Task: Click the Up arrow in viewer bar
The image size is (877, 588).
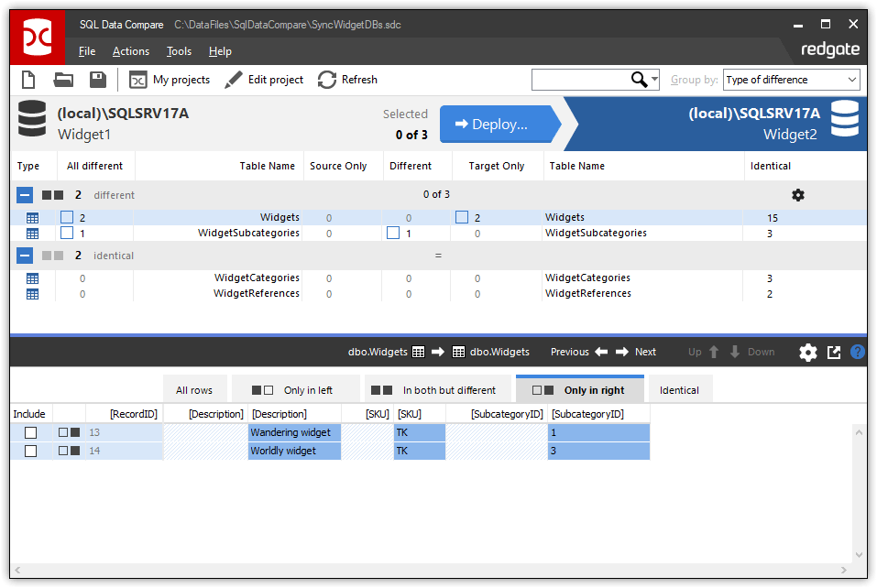Action: coord(714,352)
